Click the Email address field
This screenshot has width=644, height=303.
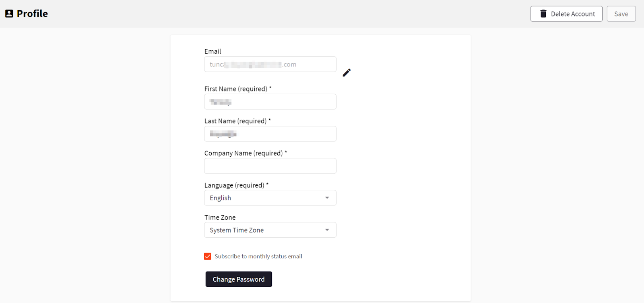(x=270, y=64)
